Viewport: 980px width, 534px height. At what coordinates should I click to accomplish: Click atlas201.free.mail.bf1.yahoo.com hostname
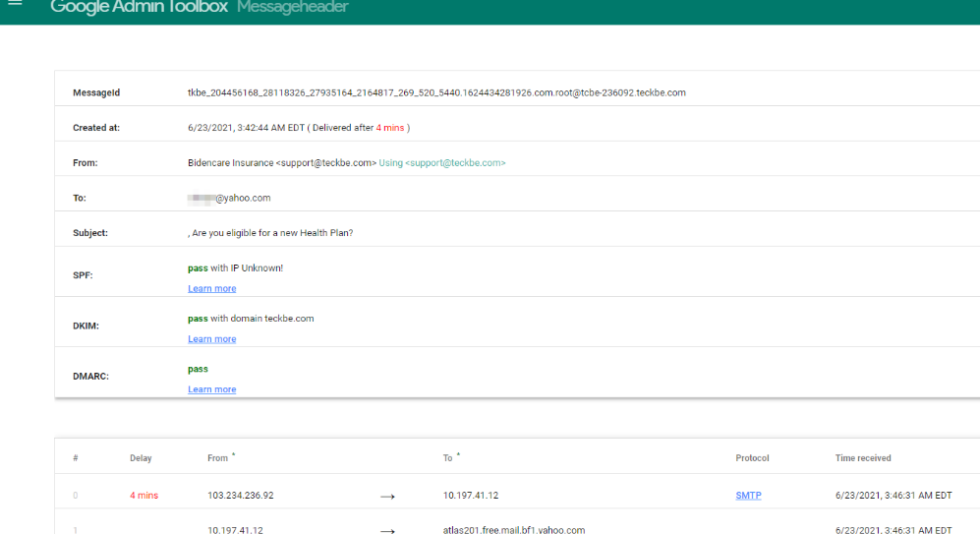click(x=514, y=530)
